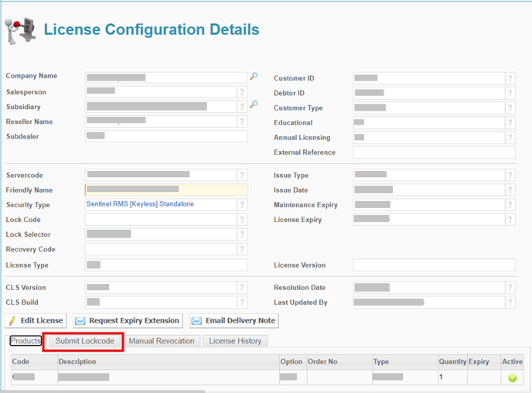Click the help icon next to Customer ID
This screenshot has height=393, width=532.
click(510, 78)
